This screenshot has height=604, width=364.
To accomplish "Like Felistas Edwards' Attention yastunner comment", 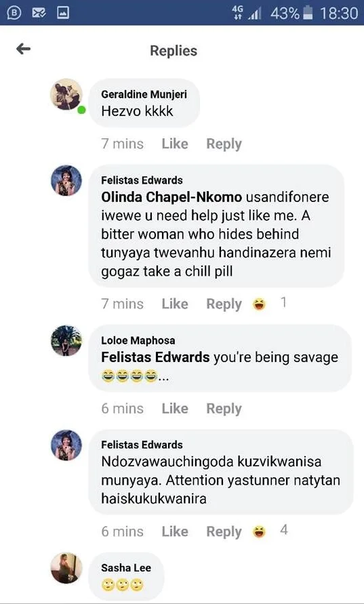I will 175,531.
